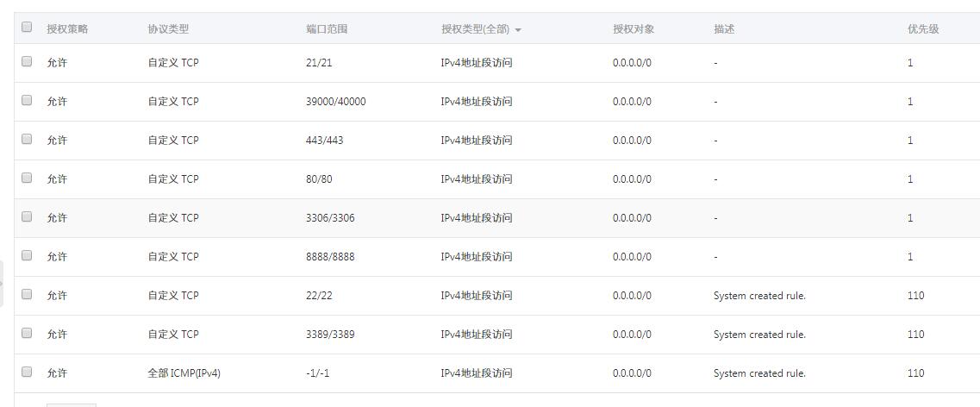The image size is (980, 407).
Task: Mark the 3306/3306 rule checkbox
Action: (26, 216)
